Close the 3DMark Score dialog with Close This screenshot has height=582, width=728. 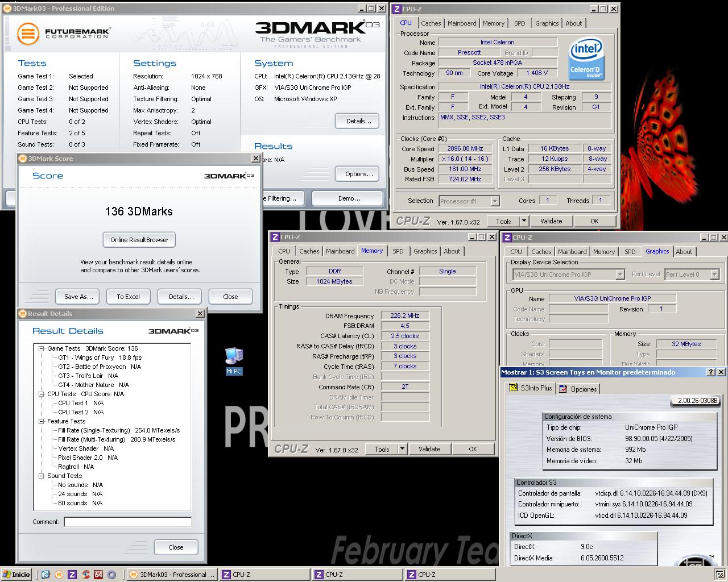coord(230,297)
